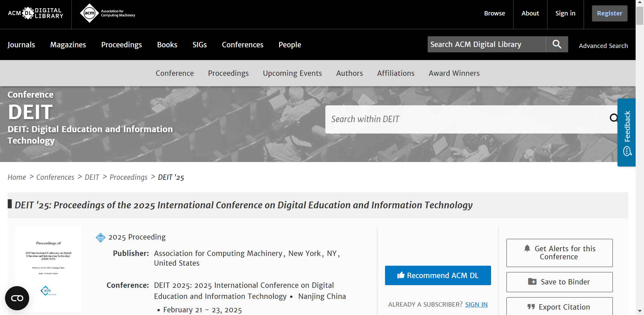
Task: Open the proceedings cover thumbnail
Action: pyautogui.click(x=48, y=269)
